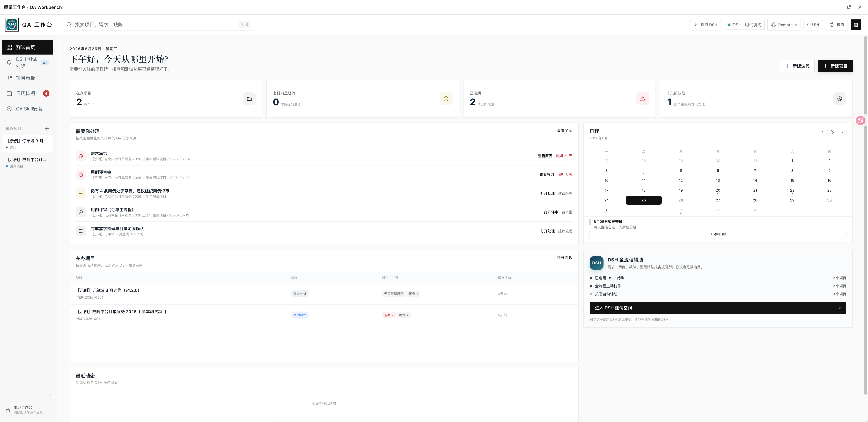Screen dimensions: 868x422
Task: Select day 25 in the calendar
Action: tap(644, 200)
